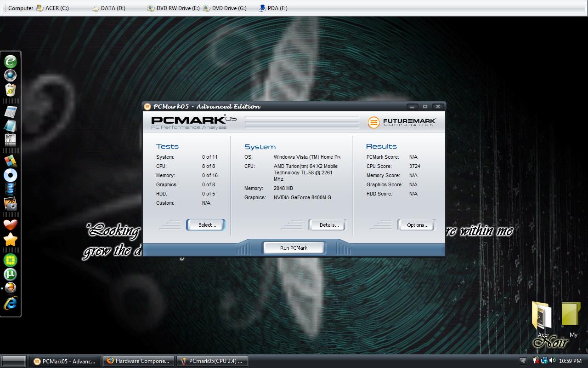Click the 'System' section heading
588x368 pixels.
tap(260, 147)
